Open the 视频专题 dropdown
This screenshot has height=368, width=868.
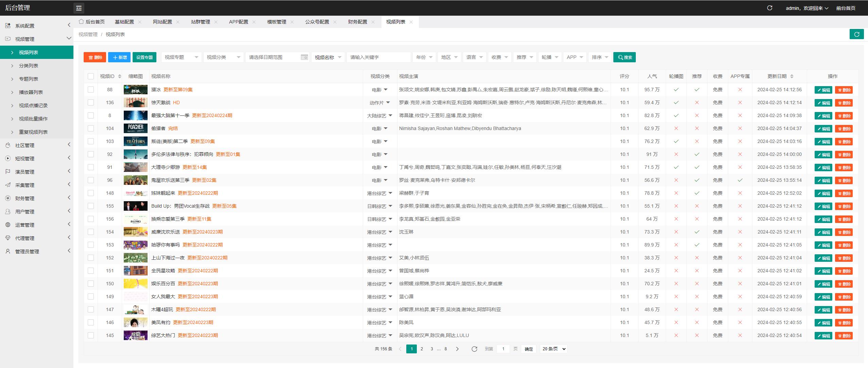tap(182, 57)
